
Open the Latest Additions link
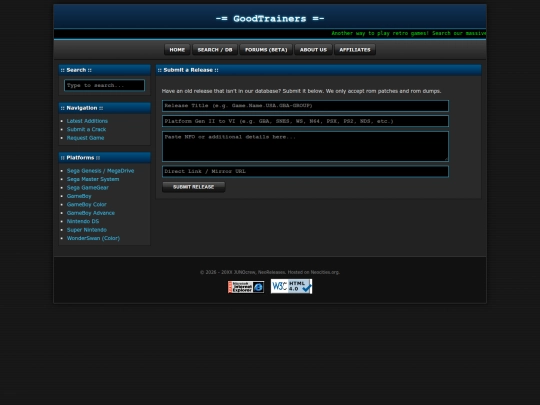[87, 121]
